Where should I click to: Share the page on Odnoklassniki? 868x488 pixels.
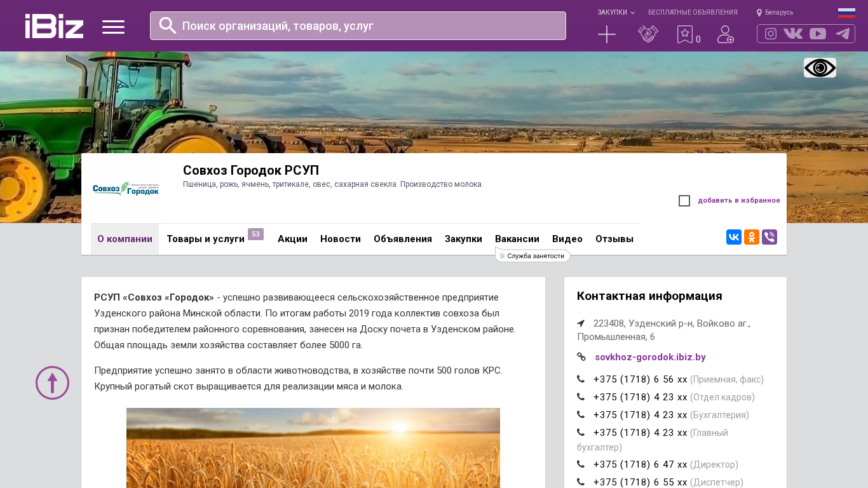[752, 237]
